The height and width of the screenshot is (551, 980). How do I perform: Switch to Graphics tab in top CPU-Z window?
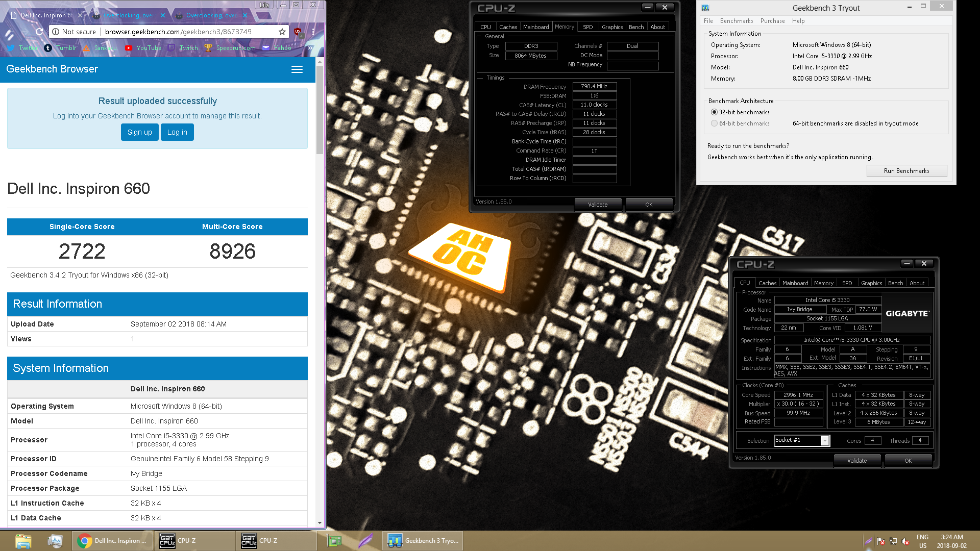tap(612, 27)
